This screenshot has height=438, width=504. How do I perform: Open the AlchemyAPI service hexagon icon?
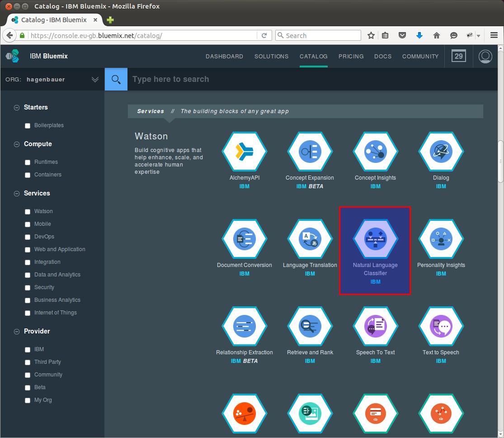(x=244, y=151)
